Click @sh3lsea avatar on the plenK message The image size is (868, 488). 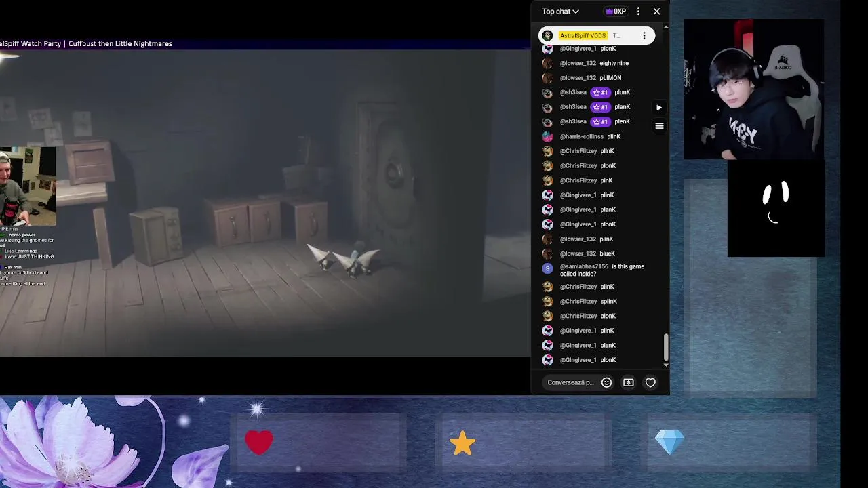548,121
